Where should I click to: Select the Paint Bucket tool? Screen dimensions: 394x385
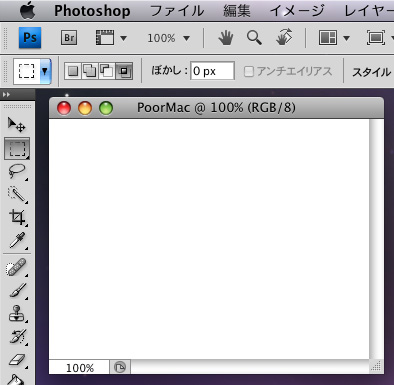tap(17, 379)
